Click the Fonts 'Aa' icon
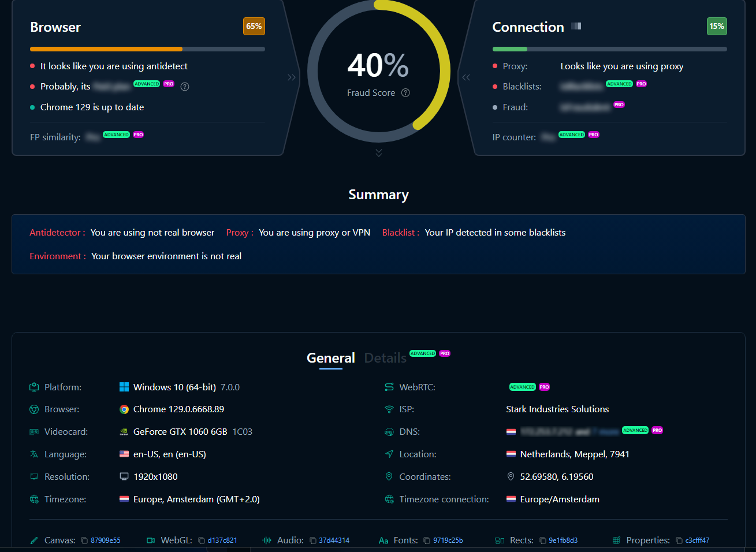The height and width of the screenshot is (552, 756). click(x=383, y=541)
